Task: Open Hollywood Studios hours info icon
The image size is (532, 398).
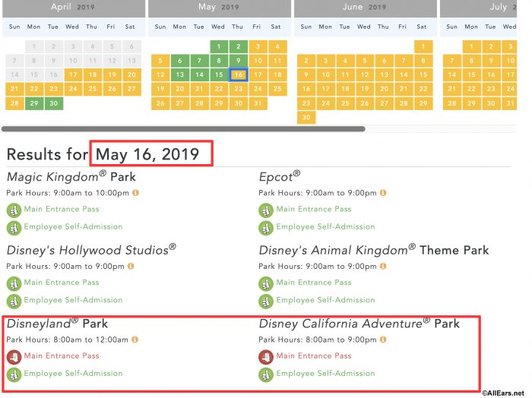Action: (x=131, y=266)
